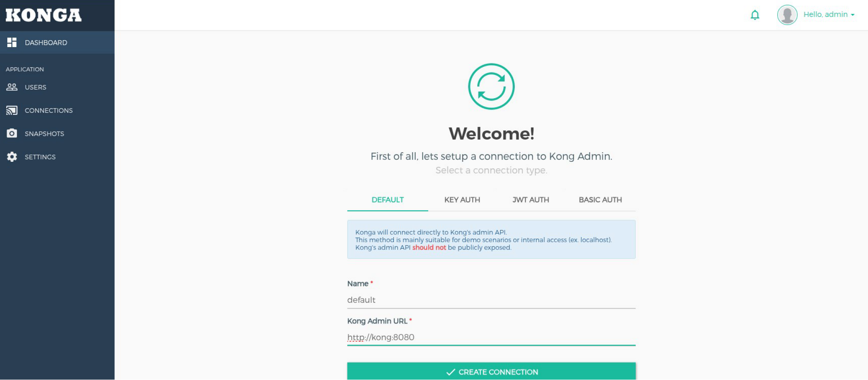
Task: Click the Users people icon
Action: (x=12, y=87)
